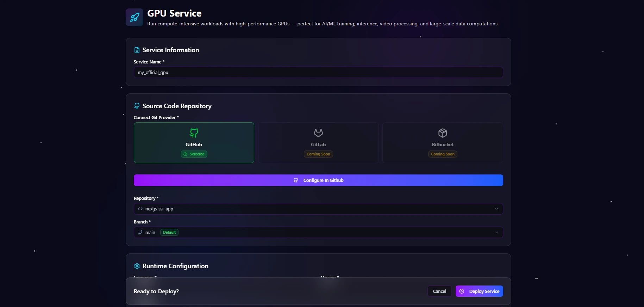
Task: Click the Configure In Github button
Action: 318,180
